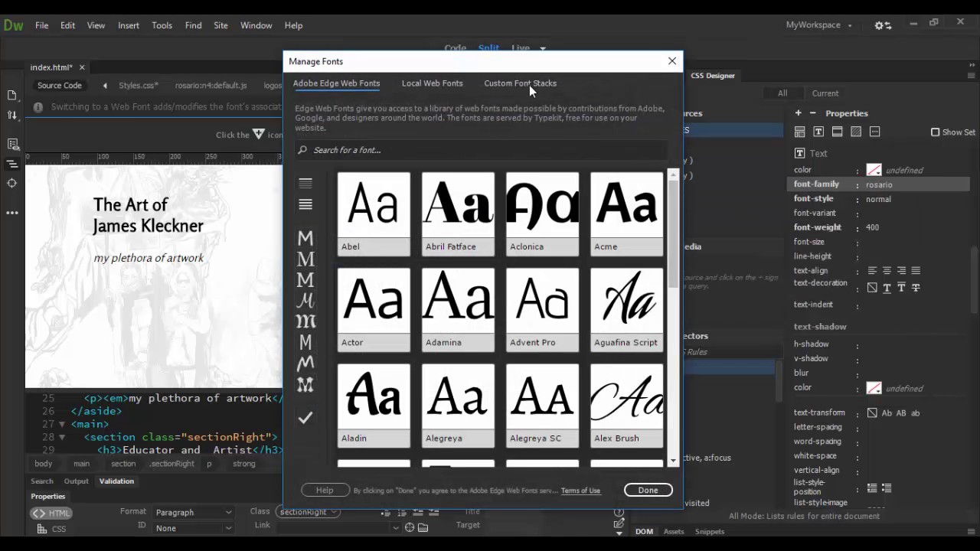Filter fonts by sans serif classification

(x=305, y=239)
